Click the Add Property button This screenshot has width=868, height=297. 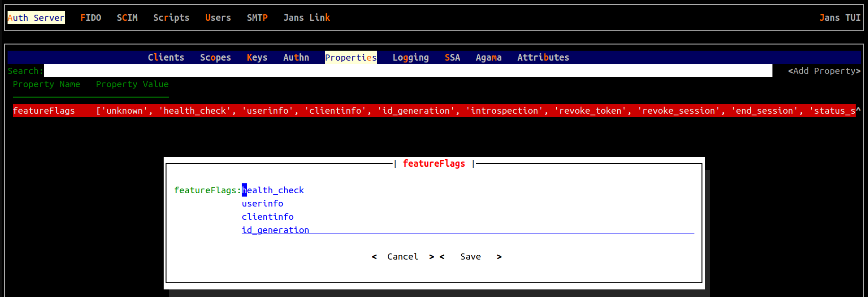[x=824, y=71]
